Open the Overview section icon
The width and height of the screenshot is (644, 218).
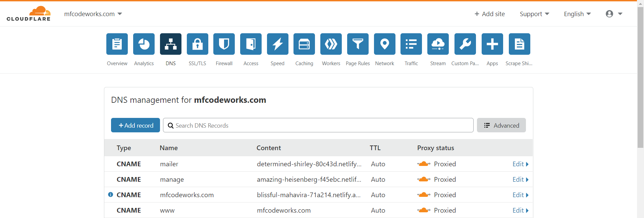tap(117, 44)
